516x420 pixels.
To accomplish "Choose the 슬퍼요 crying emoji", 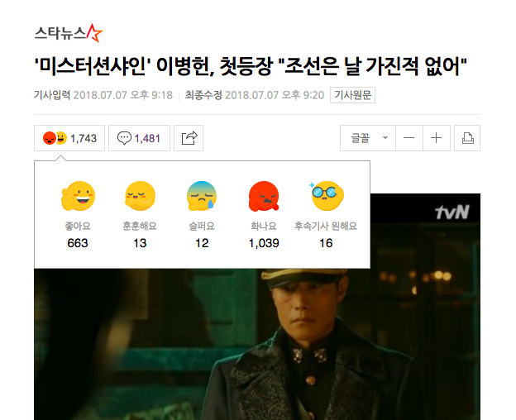I will (x=202, y=196).
